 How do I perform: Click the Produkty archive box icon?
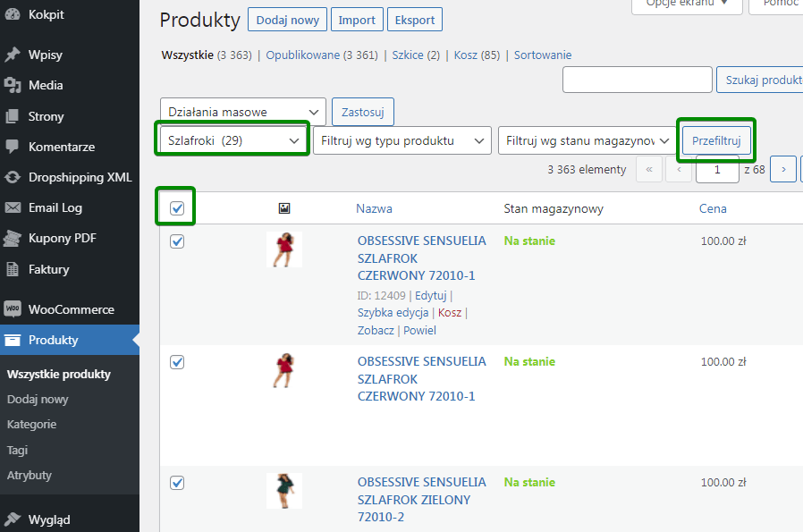pos(13,340)
